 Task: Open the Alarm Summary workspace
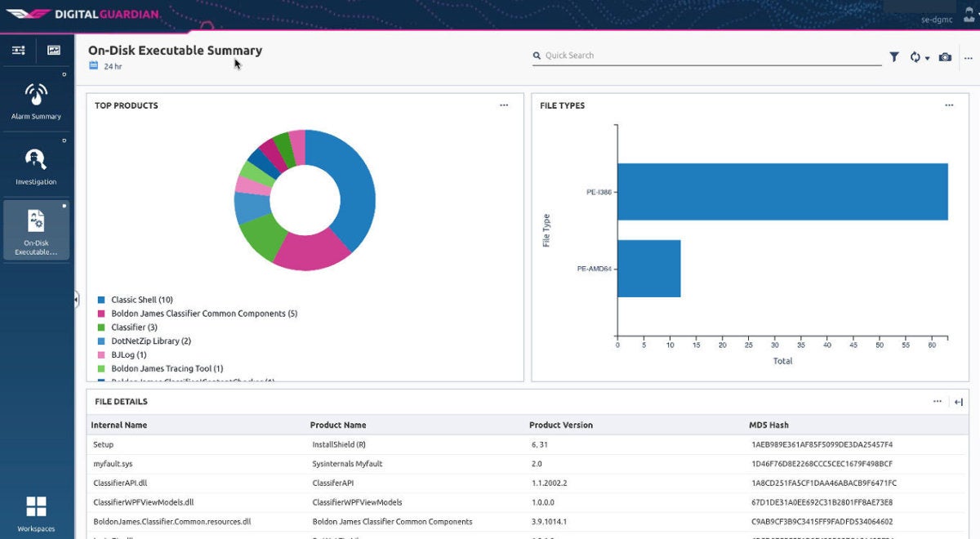[x=36, y=101]
